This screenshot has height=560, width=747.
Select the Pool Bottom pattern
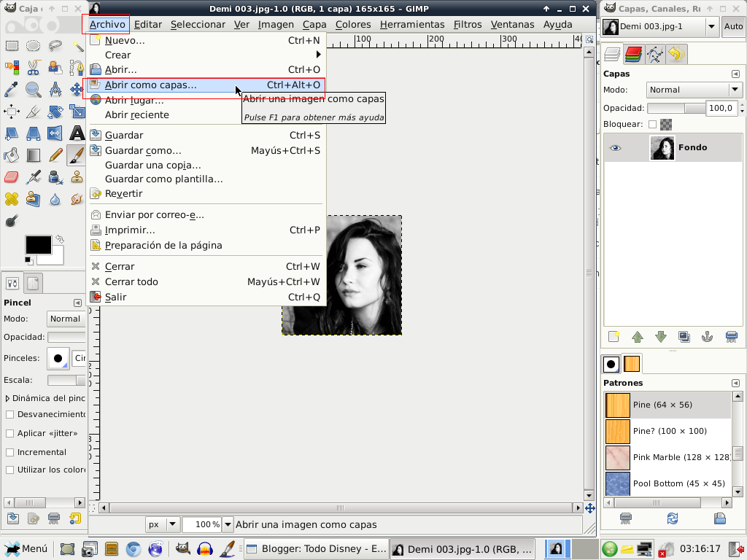click(x=667, y=483)
